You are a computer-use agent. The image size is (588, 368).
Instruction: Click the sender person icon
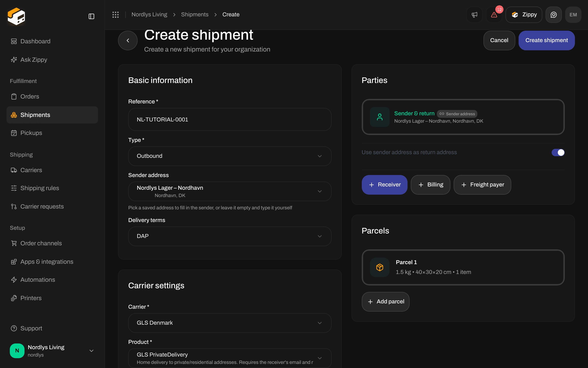(380, 117)
